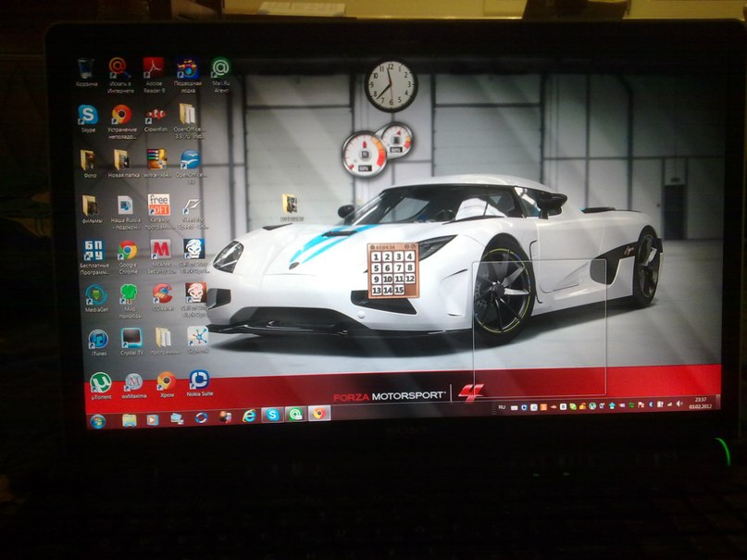The width and height of the screenshot is (747, 560).
Task: Launch Nokia Suite from the desktop
Action: [198, 381]
